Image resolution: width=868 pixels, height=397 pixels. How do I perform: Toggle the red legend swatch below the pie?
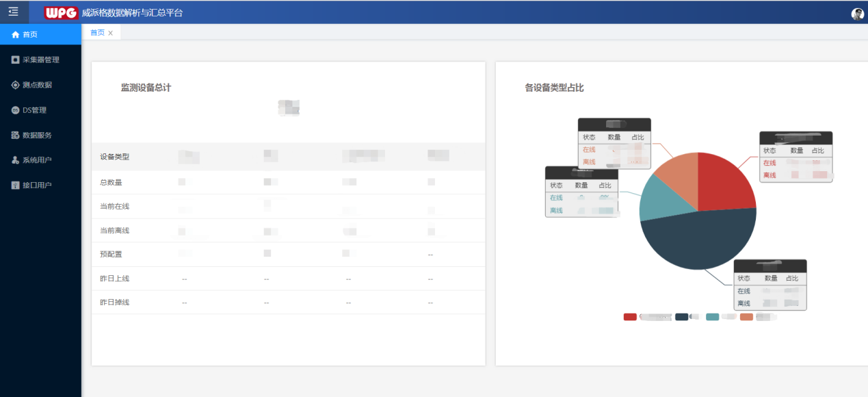(630, 317)
